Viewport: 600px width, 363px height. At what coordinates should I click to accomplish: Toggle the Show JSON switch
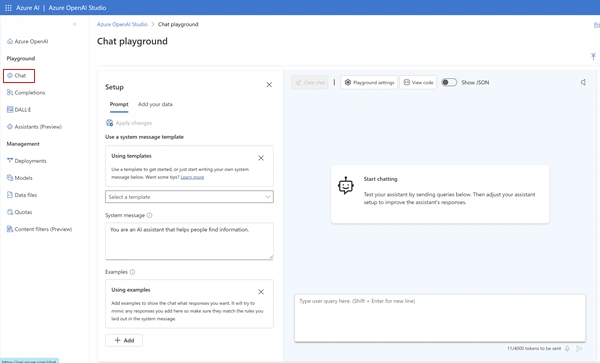(449, 82)
